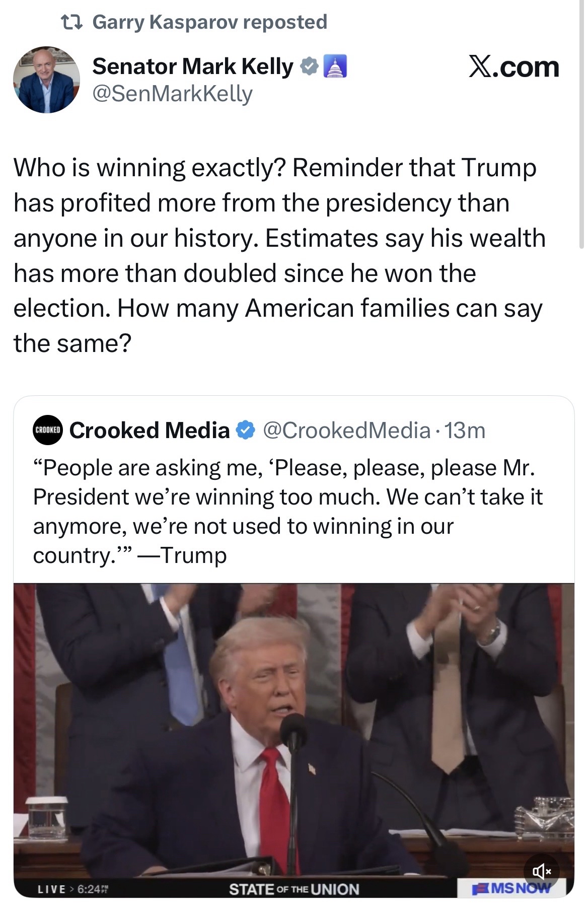Tap the X.com logo
The height and width of the screenshot is (923, 588).
pos(513,66)
